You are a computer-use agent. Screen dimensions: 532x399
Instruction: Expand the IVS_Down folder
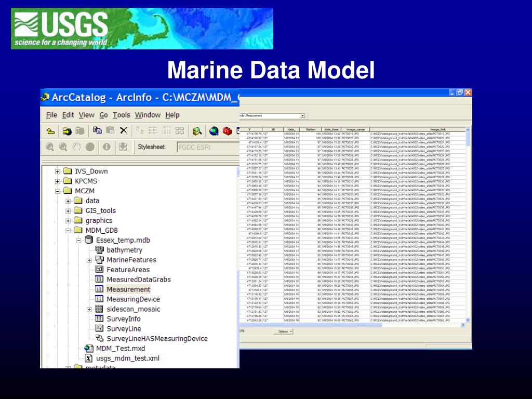(58, 171)
